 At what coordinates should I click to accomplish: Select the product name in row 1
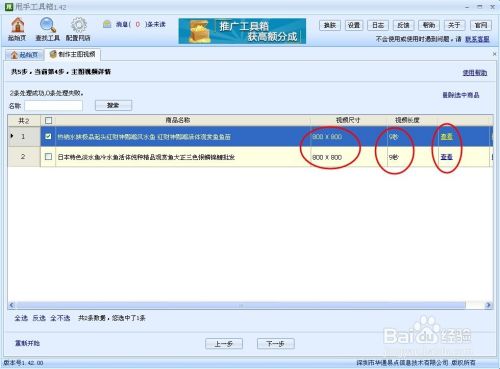[x=144, y=137]
